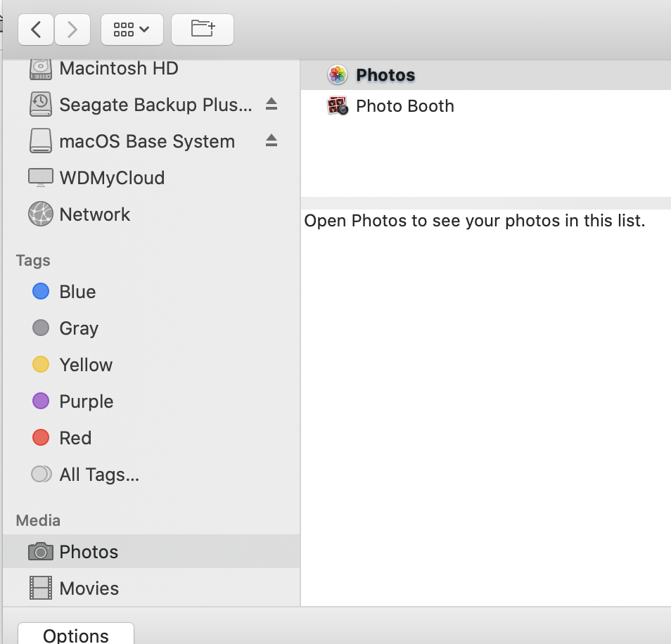Image resolution: width=671 pixels, height=644 pixels.
Task: Click the Macintosh HD drive icon
Action: tap(41, 68)
